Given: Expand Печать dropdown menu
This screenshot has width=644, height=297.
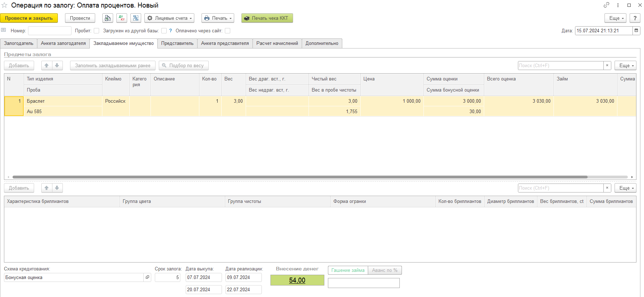Looking at the screenshot, I should tap(218, 18).
